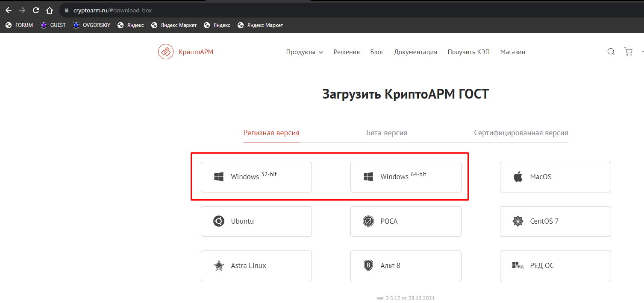Switch to the Сертифицированная версия tab
Screen dimensions: 644x303
(x=521, y=133)
